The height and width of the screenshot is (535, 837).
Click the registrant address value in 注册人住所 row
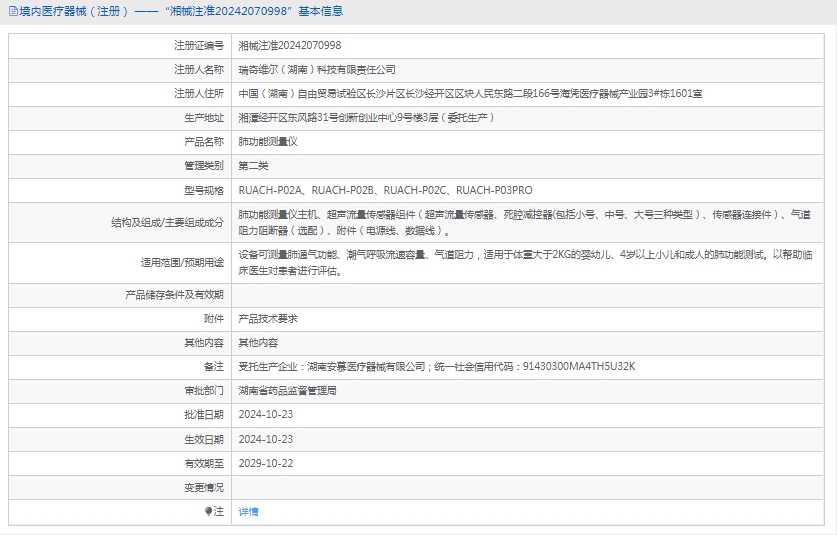click(470, 94)
